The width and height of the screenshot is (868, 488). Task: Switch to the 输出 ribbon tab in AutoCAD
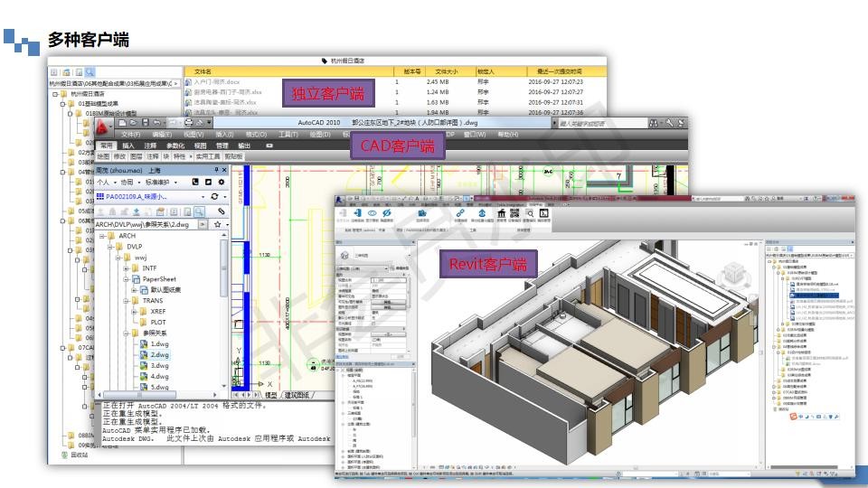[244, 145]
